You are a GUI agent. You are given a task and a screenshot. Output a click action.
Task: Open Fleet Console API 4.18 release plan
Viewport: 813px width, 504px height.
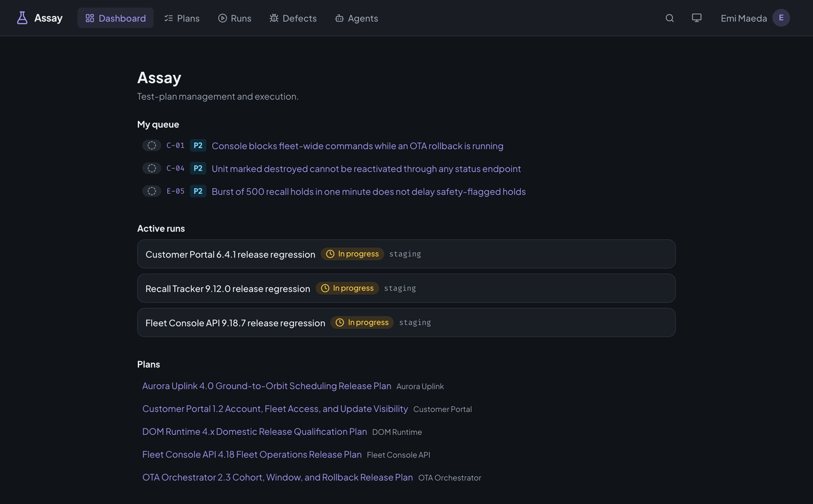click(252, 454)
